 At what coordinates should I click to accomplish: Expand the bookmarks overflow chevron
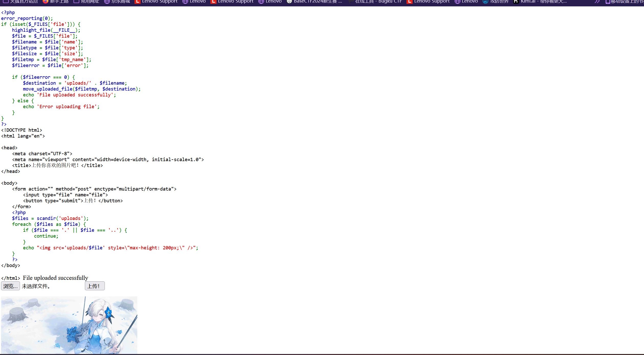pyautogui.click(x=597, y=2)
